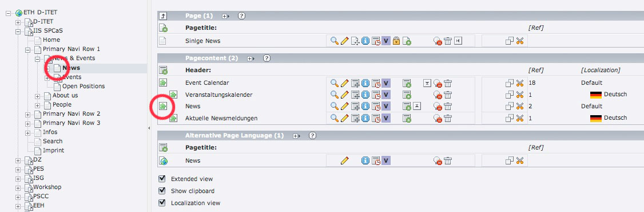Expand the About us tree node
Image resolution: width=644 pixels, height=212 pixels.
pos(37,96)
